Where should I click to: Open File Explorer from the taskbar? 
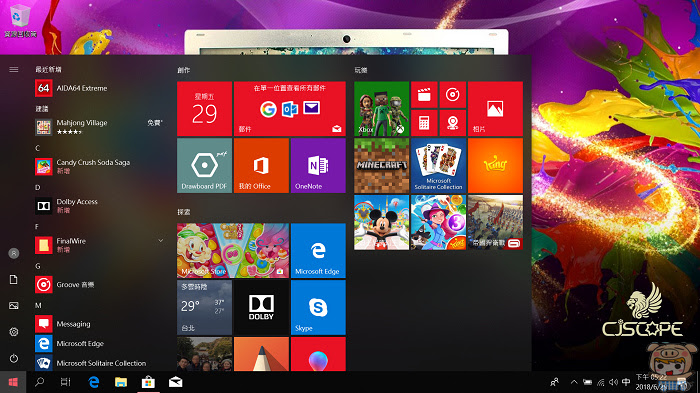click(x=121, y=382)
